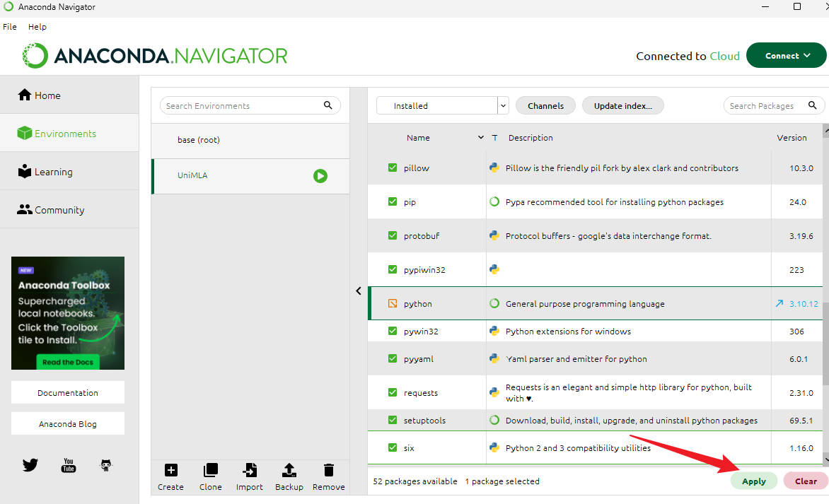This screenshot has width=829, height=504.
Task: Click the Update index button
Action: click(622, 106)
